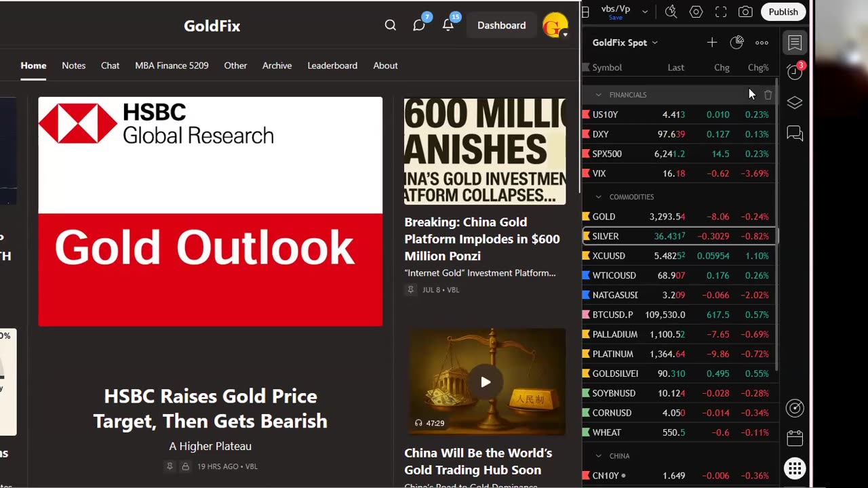Open the GoldFix search icon
Image resolution: width=868 pixels, height=488 pixels.
point(390,25)
